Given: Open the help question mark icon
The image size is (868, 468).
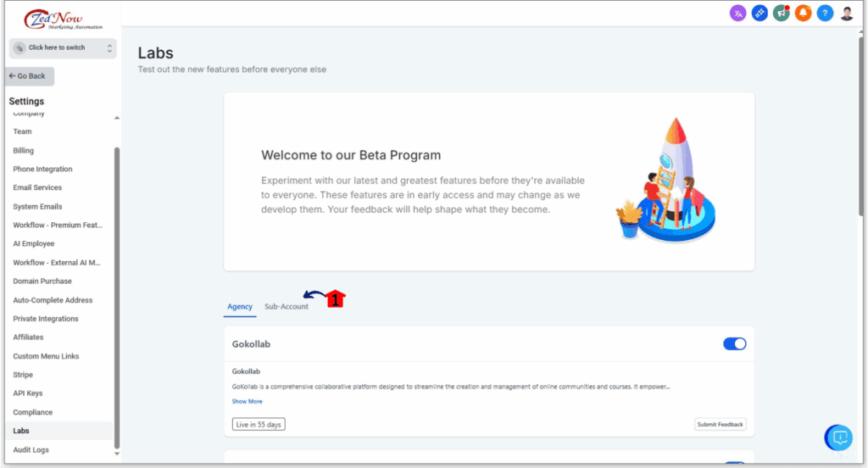Looking at the screenshot, I should (825, 14).
